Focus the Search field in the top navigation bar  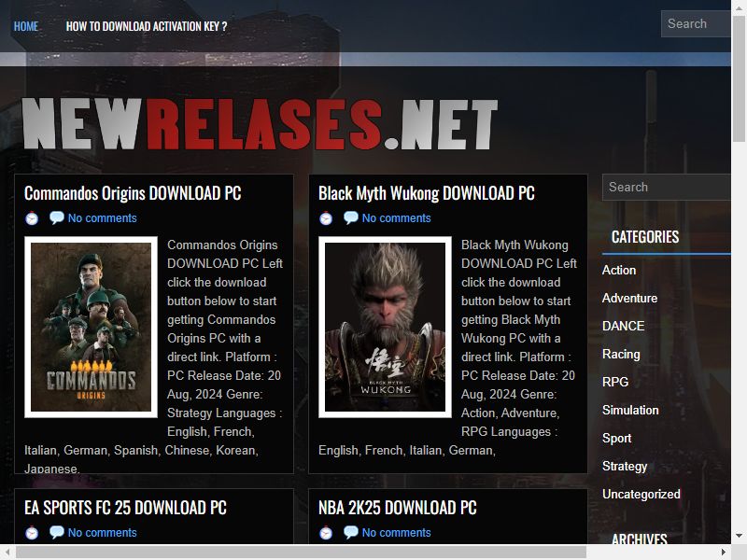(696, 24)
